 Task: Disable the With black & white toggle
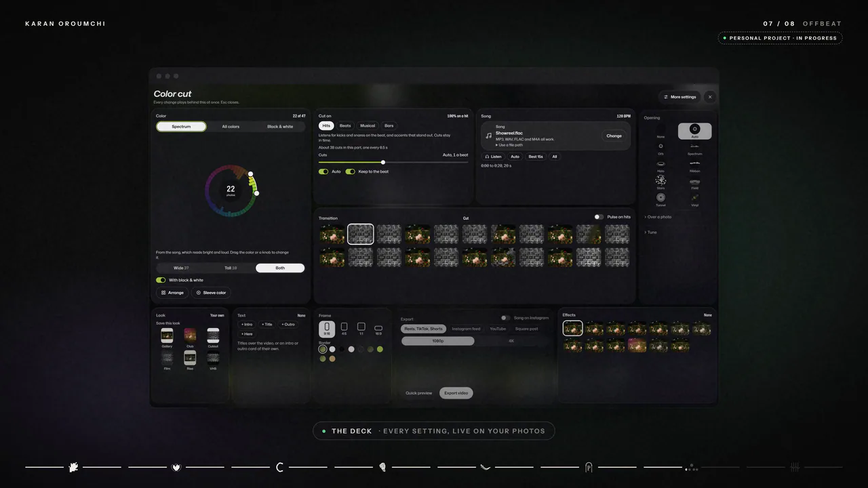(x=161, y=280)
